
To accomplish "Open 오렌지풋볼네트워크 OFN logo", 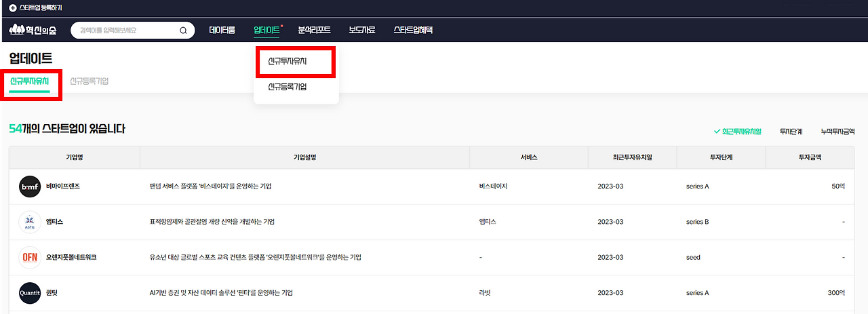I will pos(30,258).
